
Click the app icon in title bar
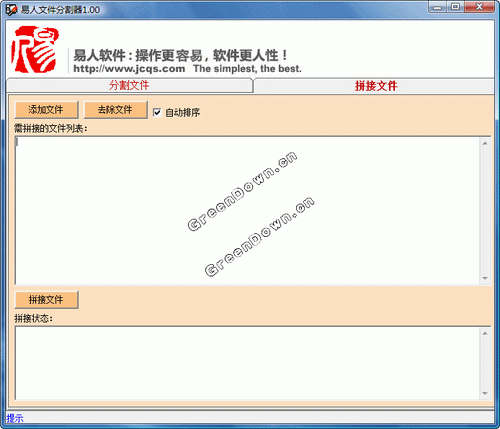11,10
